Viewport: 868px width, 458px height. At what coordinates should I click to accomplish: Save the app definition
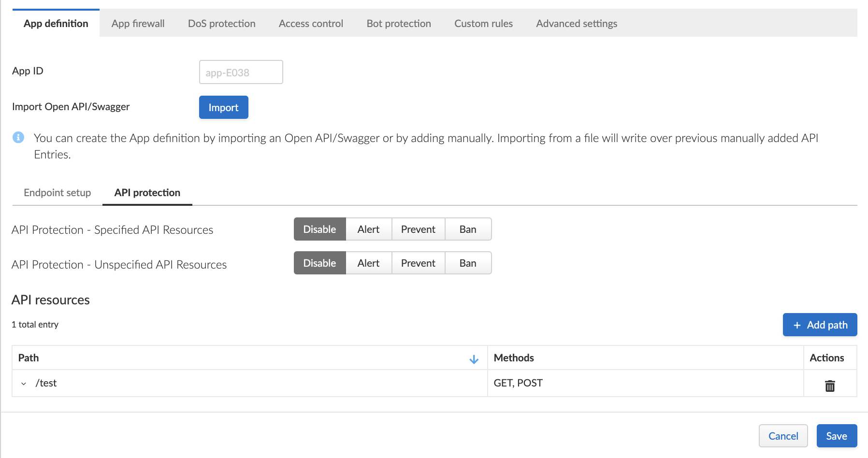click(x=837, y=436)
